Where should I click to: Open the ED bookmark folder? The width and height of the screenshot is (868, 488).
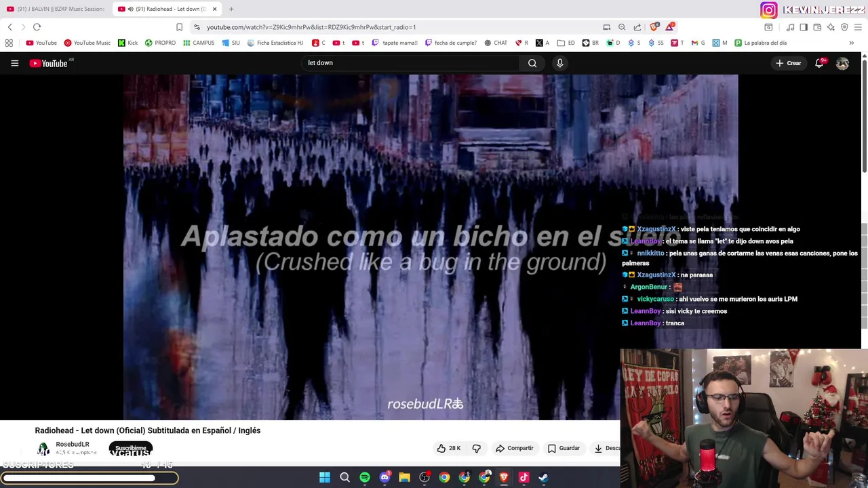pyautogui.click(x=566, y=43)
